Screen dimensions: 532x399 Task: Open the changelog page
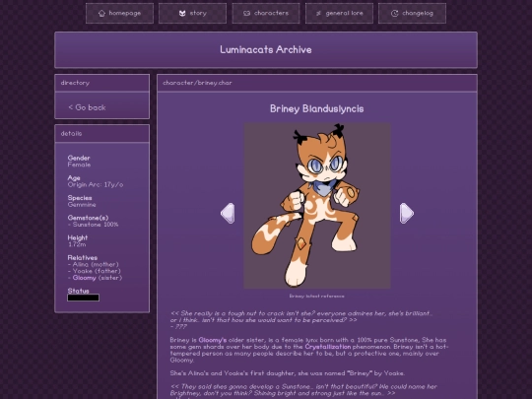click(x=412, y=13)
